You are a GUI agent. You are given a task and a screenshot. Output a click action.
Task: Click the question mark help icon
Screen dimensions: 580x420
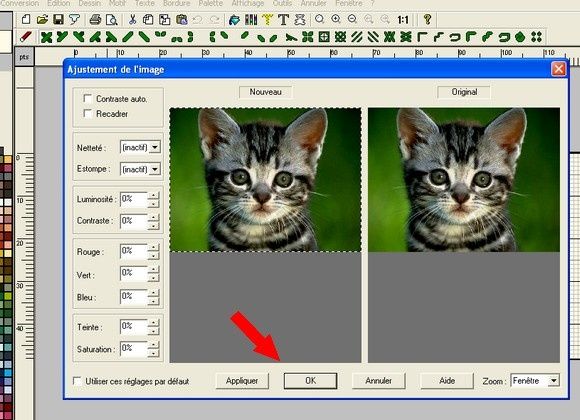(x=427, y=19)
